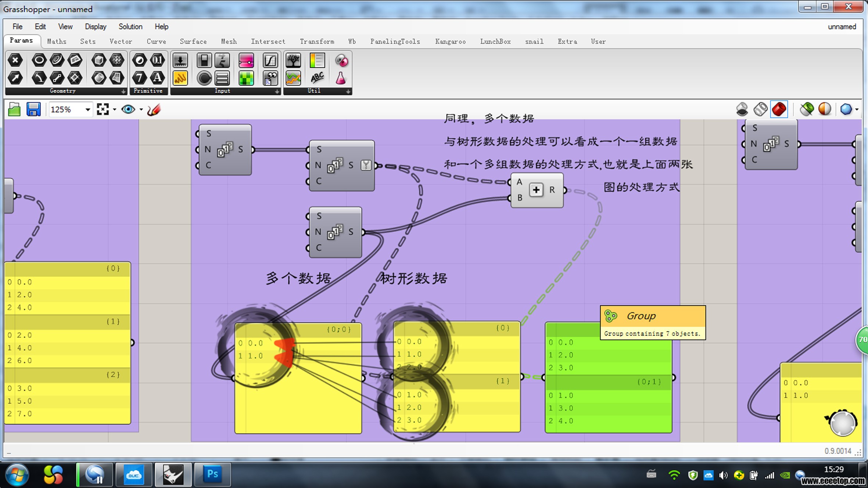Image resolution: width=868 pixels, height=488 pixels.
Task: Expand the Input panel
Action: [x=277, y=91]
